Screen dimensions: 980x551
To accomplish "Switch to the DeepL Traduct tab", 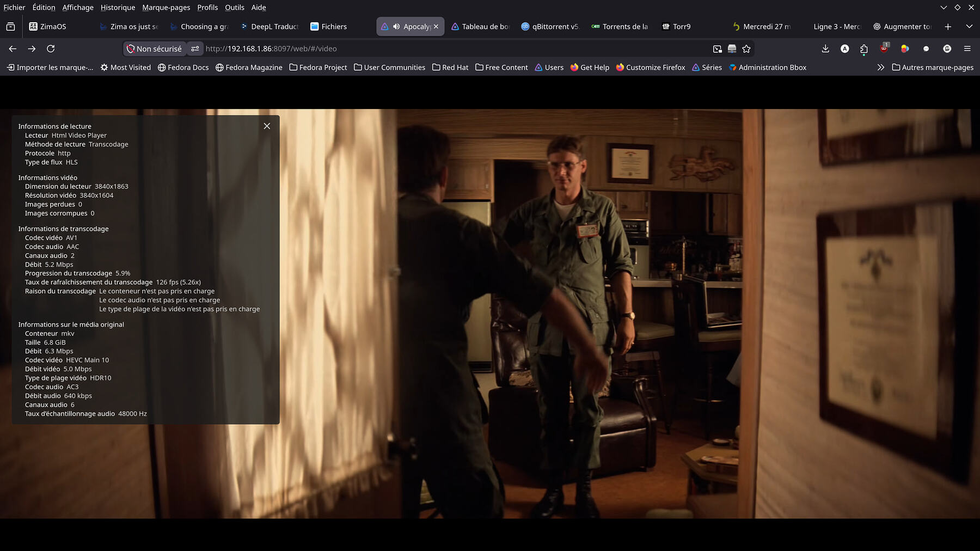I will pyautogui.click(x=269, y=27).
